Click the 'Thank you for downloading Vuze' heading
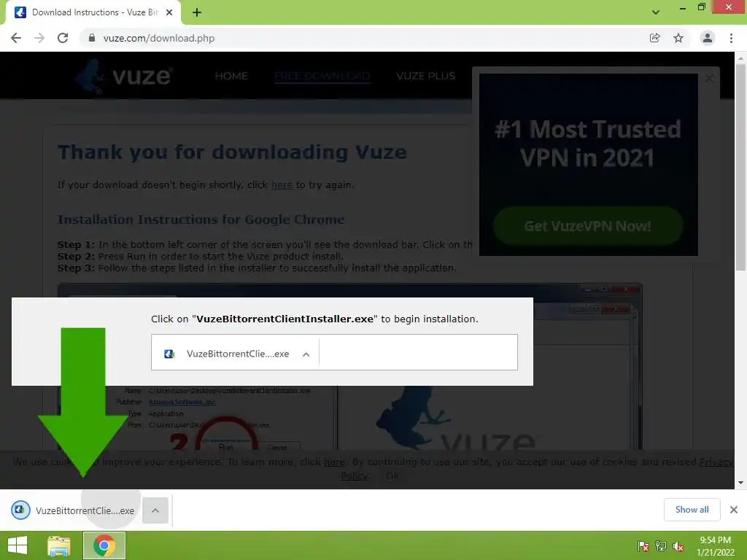This screenshot has height=560, width=747. tap(232, 152)
